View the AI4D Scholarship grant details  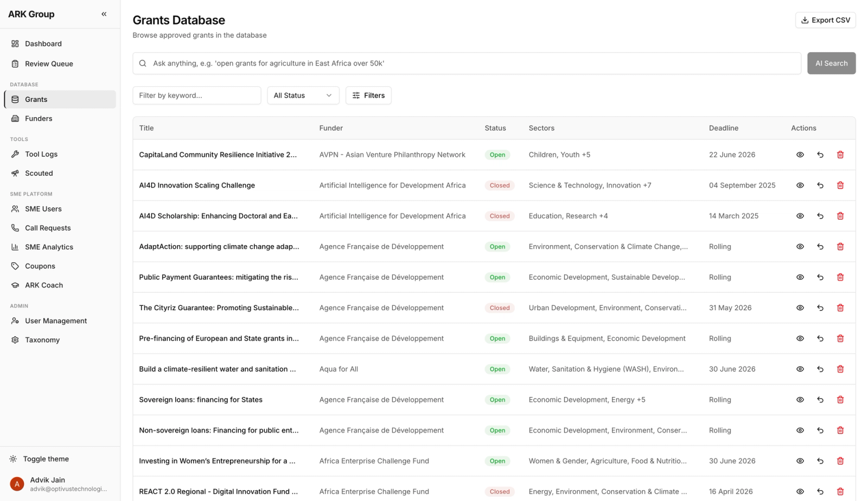(x=800, y=216)
